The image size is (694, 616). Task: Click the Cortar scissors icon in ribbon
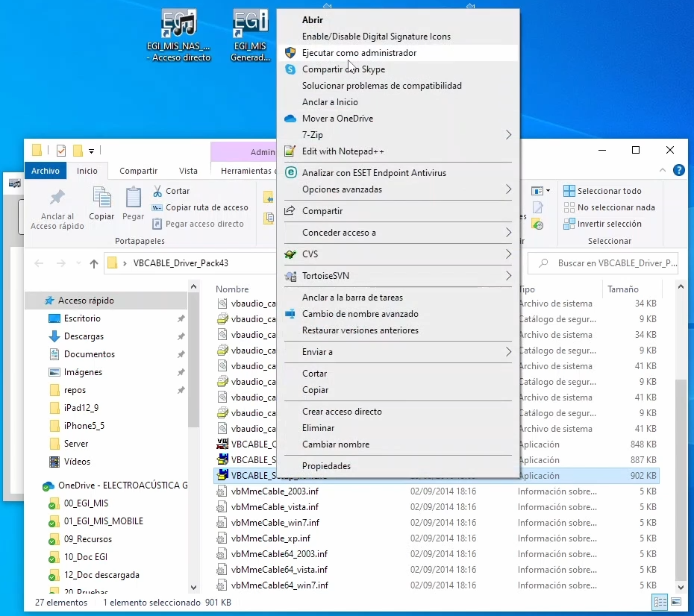click(157, 191)
